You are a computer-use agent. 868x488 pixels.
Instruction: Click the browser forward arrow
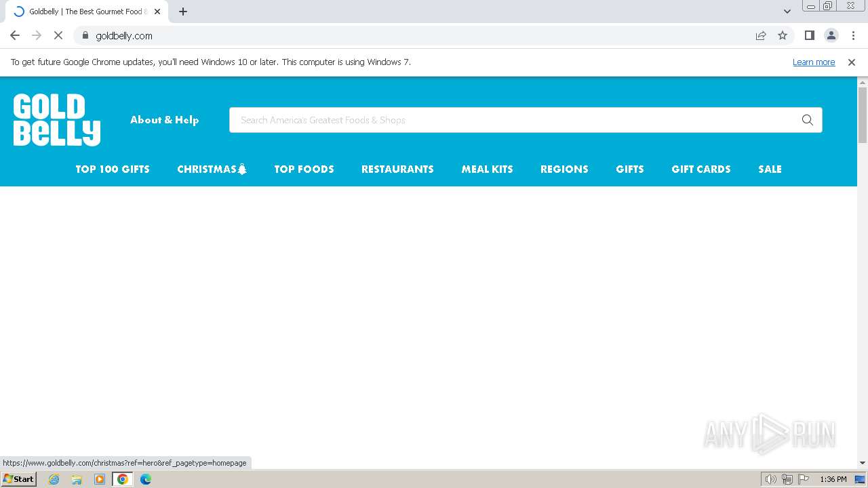point(37,35)
